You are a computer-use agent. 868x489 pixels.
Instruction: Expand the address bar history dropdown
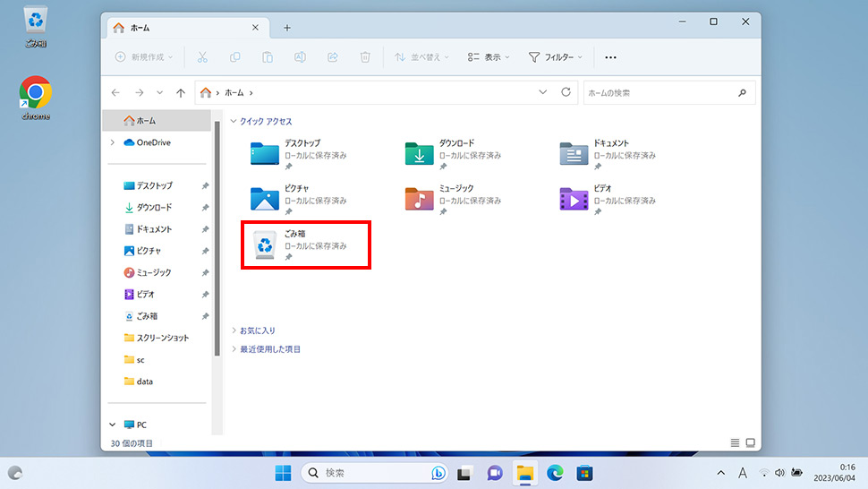[542, 92]
